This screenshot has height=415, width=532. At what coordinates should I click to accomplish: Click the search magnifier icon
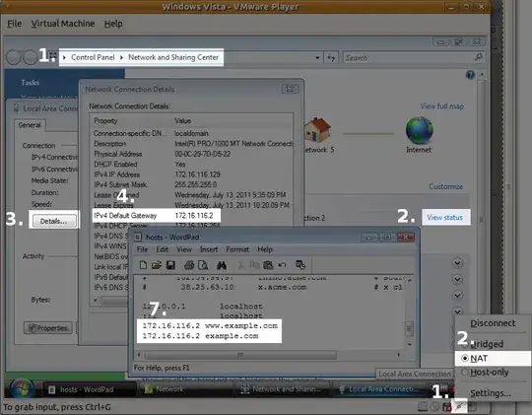click(x=478, y=57)
